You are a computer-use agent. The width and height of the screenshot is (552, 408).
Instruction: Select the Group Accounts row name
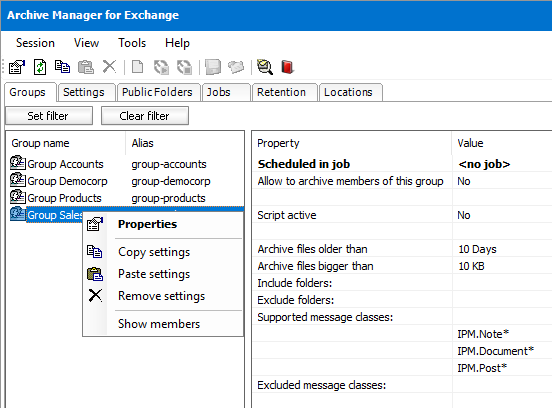pos(65,164)
